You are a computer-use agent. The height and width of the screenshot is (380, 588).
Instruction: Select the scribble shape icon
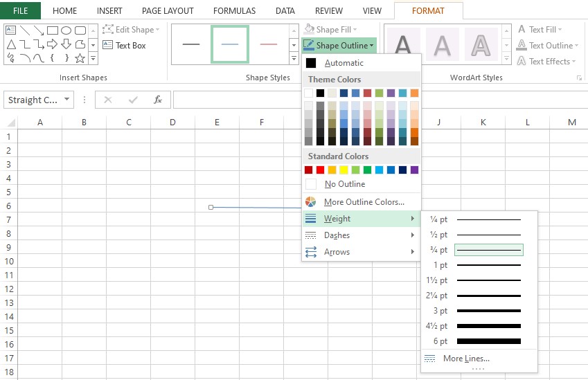point(11,58)
